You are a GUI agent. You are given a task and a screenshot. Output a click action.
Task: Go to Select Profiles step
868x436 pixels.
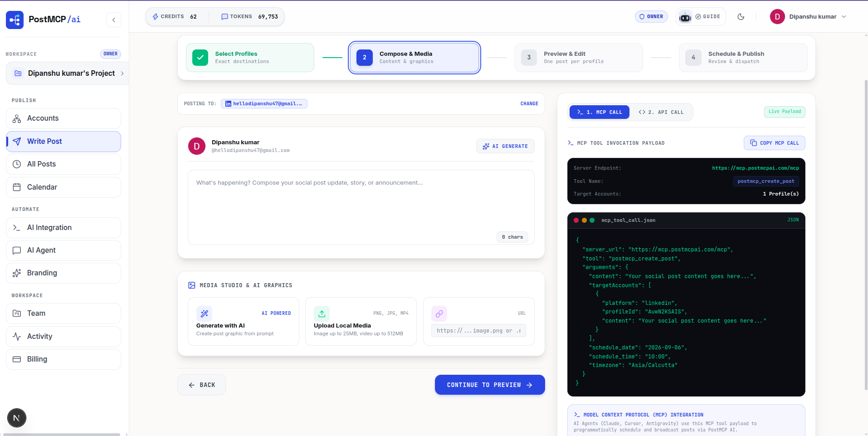250,58
